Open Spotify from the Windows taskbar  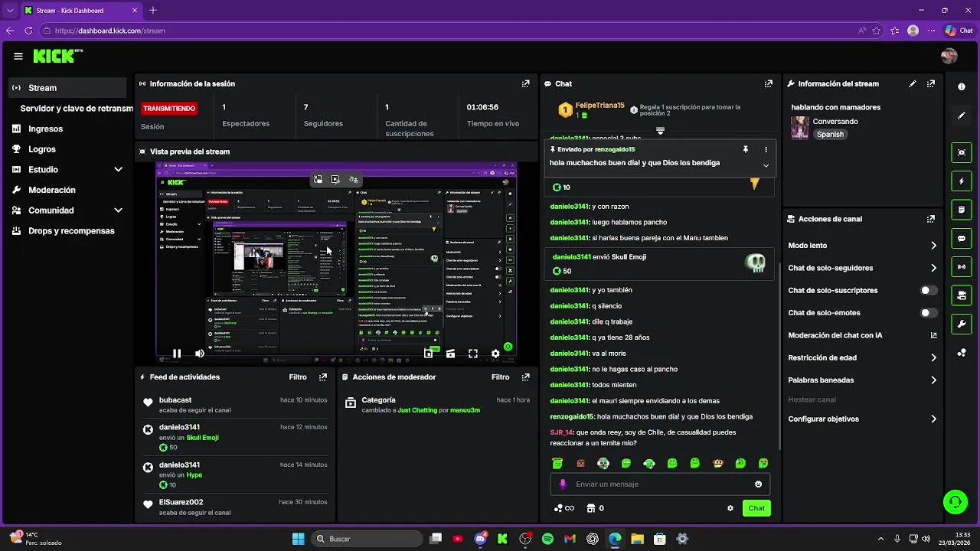click(x=547, y=539)
